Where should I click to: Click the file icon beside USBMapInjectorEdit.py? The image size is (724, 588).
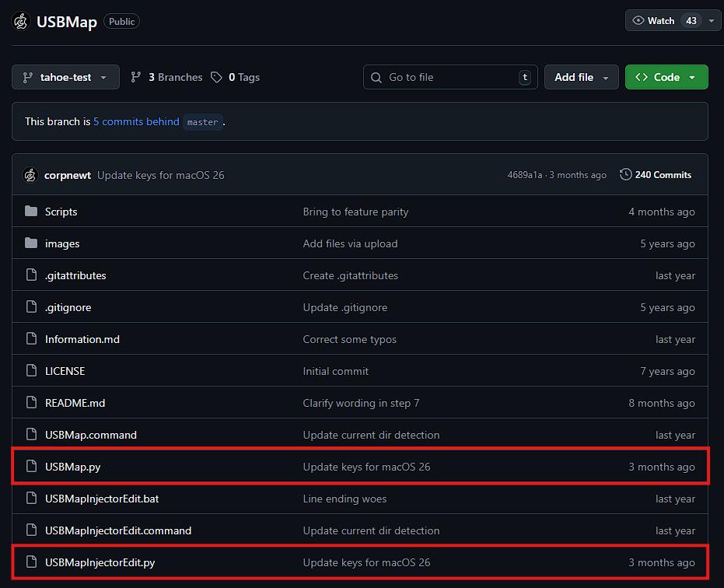[31, 562]
